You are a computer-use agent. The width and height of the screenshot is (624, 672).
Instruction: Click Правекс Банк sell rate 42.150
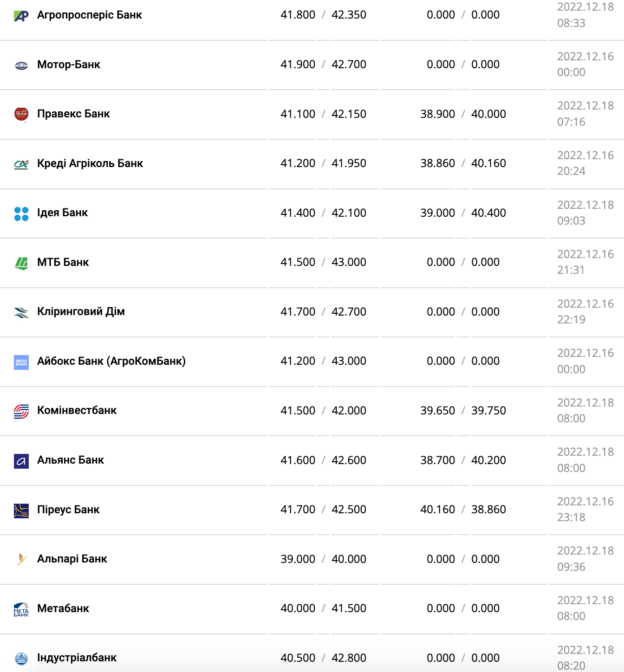[x=349, y=114]
